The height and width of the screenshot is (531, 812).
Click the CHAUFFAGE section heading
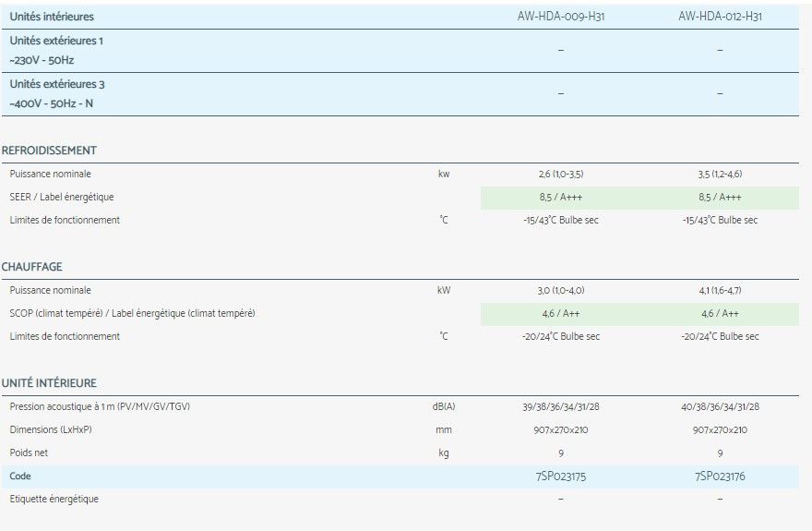coord(32,267)
